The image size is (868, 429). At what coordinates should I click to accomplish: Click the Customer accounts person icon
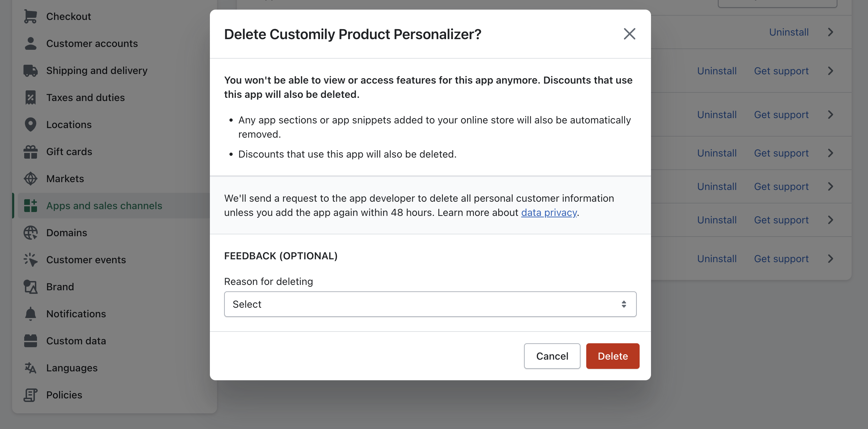pyautogui.click(x=31, y=43)
